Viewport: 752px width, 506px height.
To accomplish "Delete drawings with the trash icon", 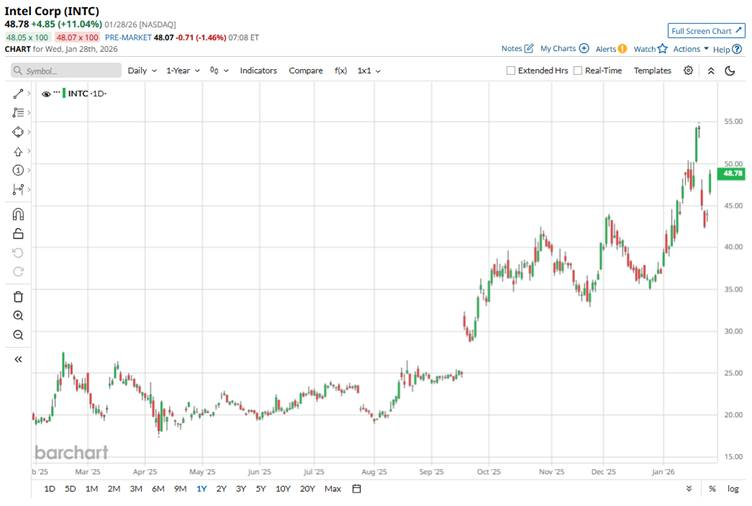I will pyautogui.click(x=18, y=297).
